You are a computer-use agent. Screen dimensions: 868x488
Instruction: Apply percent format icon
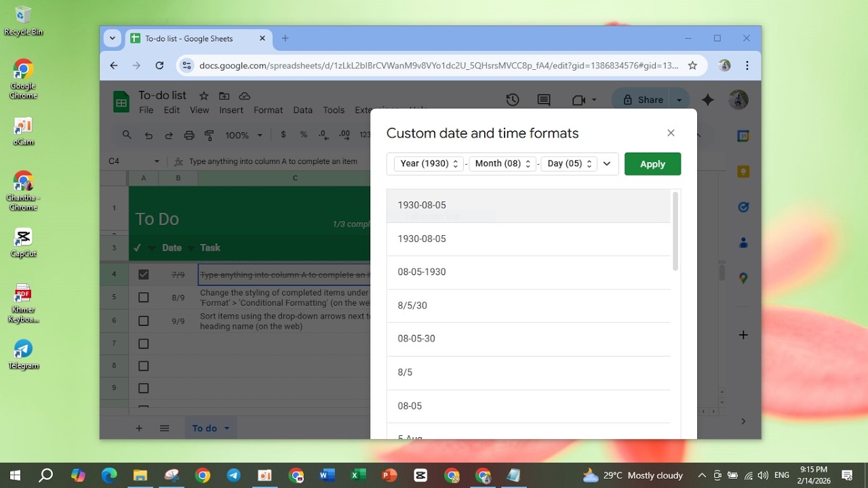click(x=303, y=135)
